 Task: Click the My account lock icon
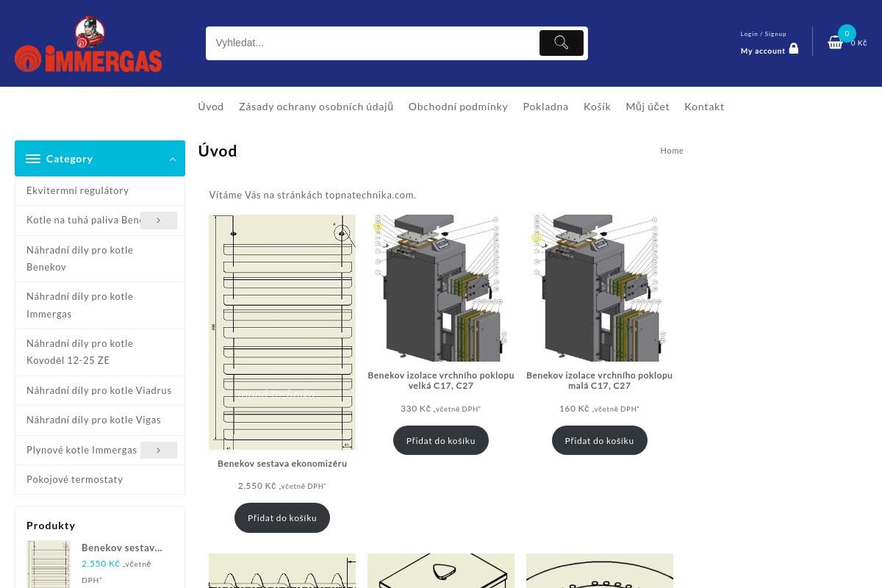794,49
